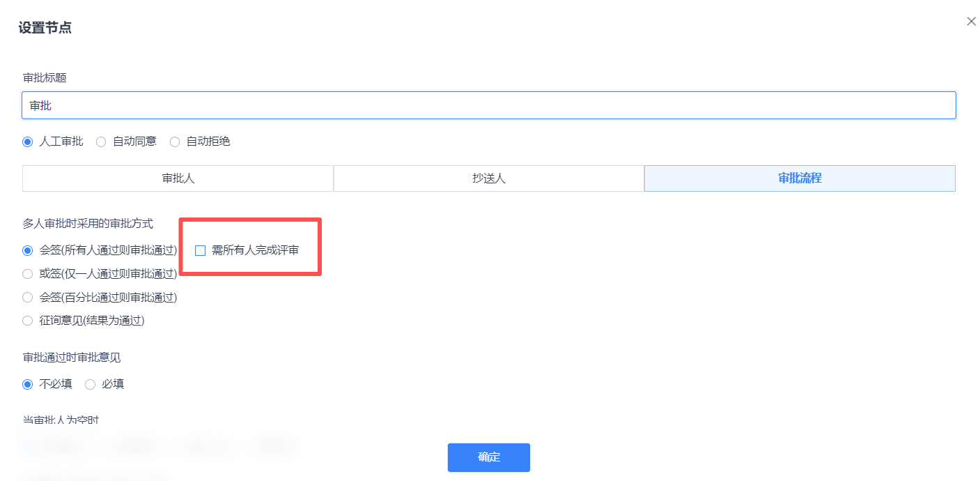This screenshot has height=481, width=980.
Task: Click the 多人审批时采用的审批方式 section label
Action: (x=88, y=224)
